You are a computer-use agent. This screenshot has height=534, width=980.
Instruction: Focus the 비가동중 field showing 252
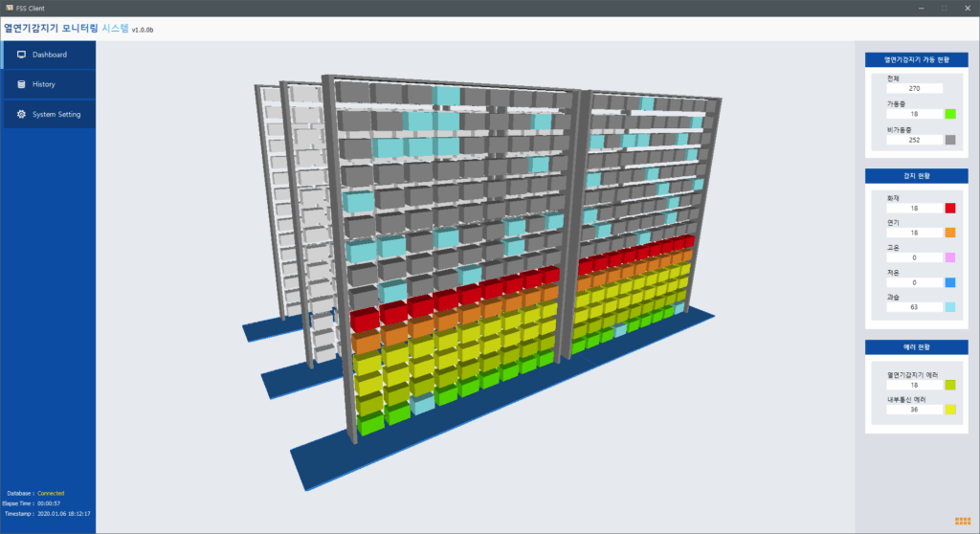[914, 140]
